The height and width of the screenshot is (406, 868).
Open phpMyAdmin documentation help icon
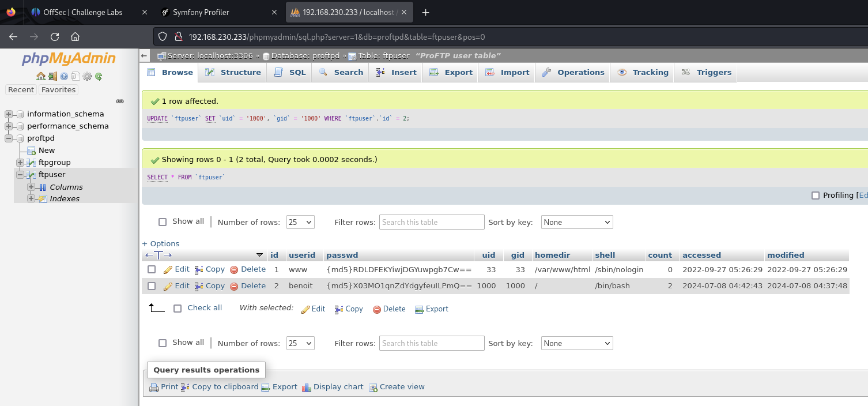(64, 76)
